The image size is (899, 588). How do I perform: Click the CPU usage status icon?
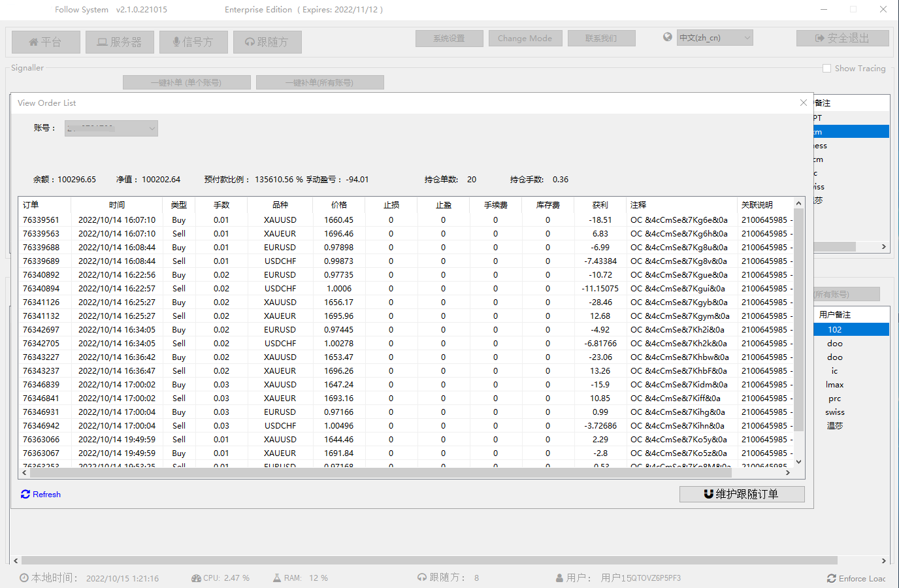pos(196,578)
